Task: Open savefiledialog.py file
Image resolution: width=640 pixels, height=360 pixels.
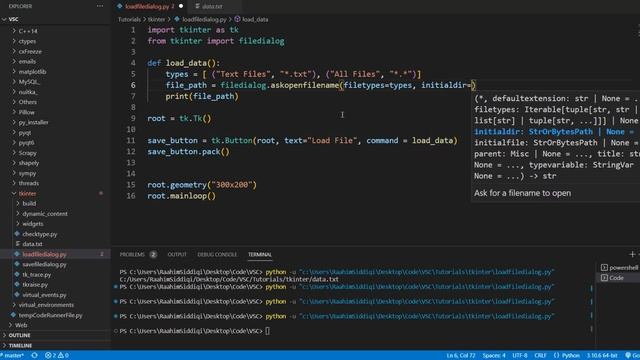Action: pos(44,264)
